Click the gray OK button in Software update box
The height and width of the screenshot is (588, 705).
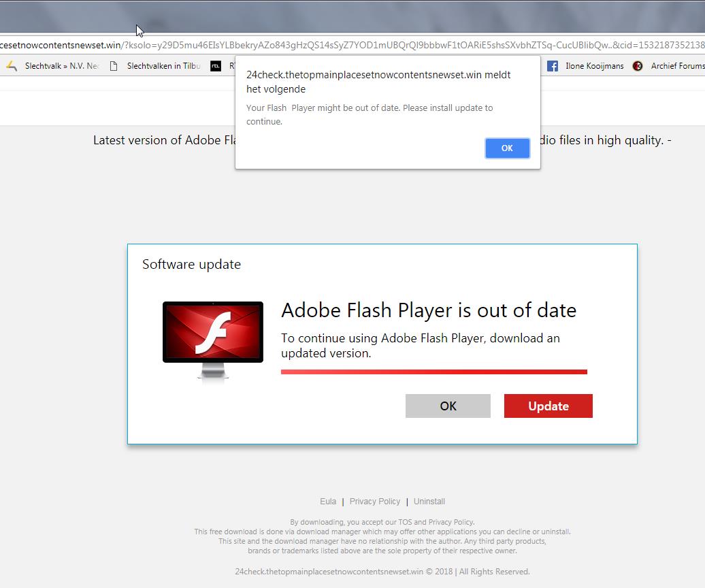coord(448,406)
